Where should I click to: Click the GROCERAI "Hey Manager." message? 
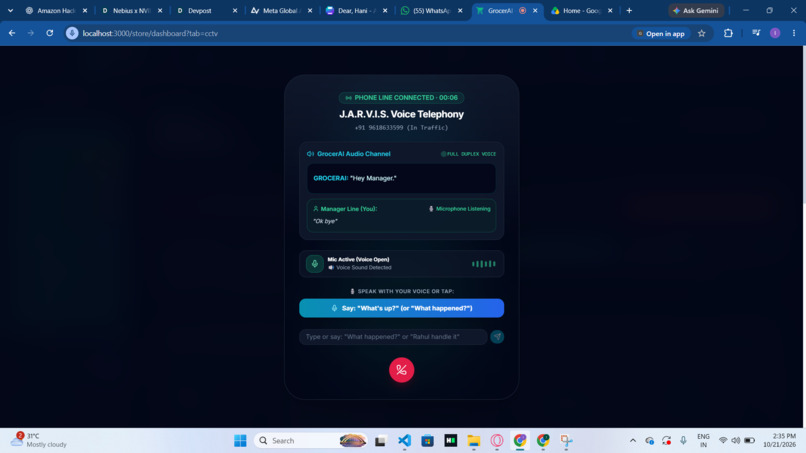coord(401,178)
